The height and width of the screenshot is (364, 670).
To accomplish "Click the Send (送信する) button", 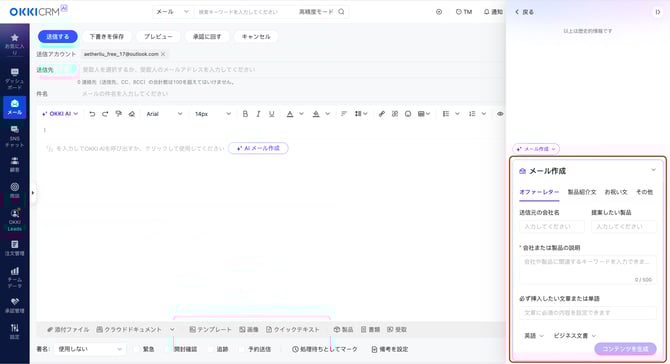I will (x=58, y=37).
